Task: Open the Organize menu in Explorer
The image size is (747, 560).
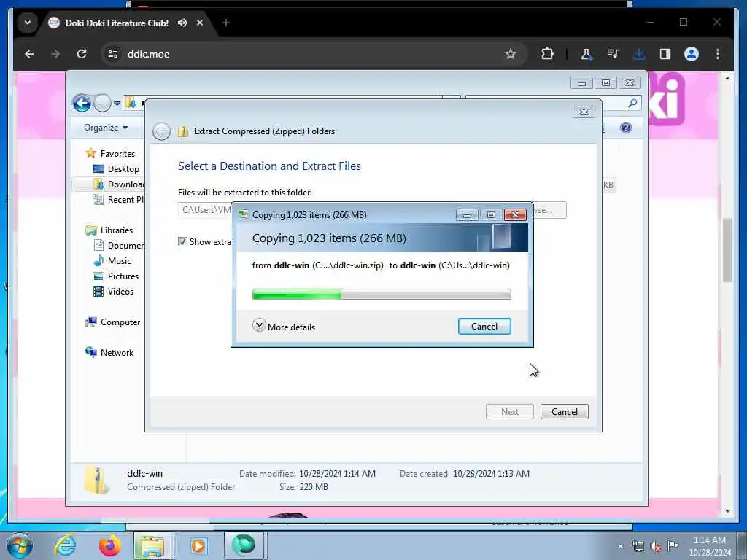Action: [x=106, y=128]
